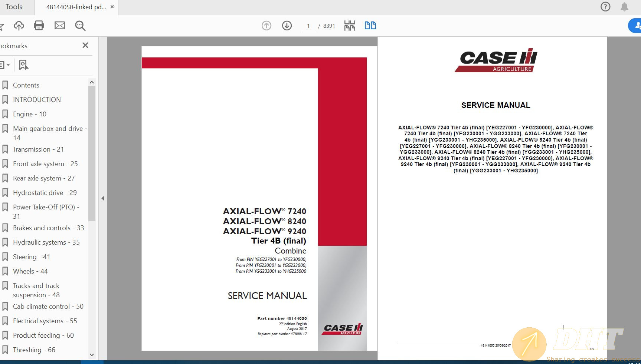Viewport: 641px width, 364px height.
Task: Open Tracks and track suspension - 48
Action: click(x=36, y=290)
